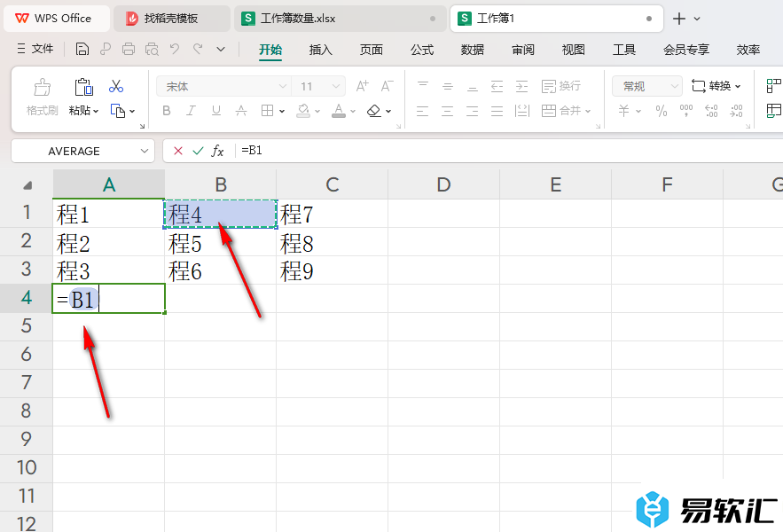Align text left horizontally
Image resolution: width=783 pixels, height=532 pixels.
click(422, 111)
